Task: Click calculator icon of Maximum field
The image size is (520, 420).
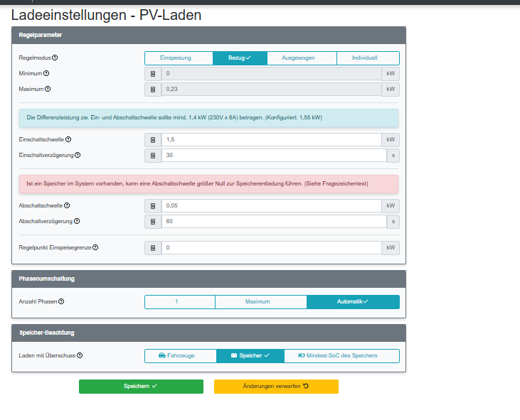Action: (x=153, y=90)
